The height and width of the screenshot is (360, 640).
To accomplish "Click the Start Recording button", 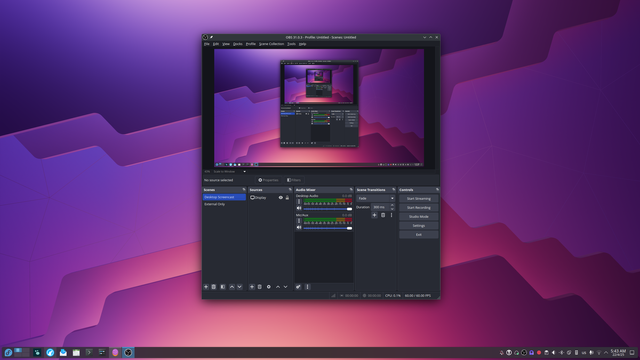I will [x=419, y=208].
